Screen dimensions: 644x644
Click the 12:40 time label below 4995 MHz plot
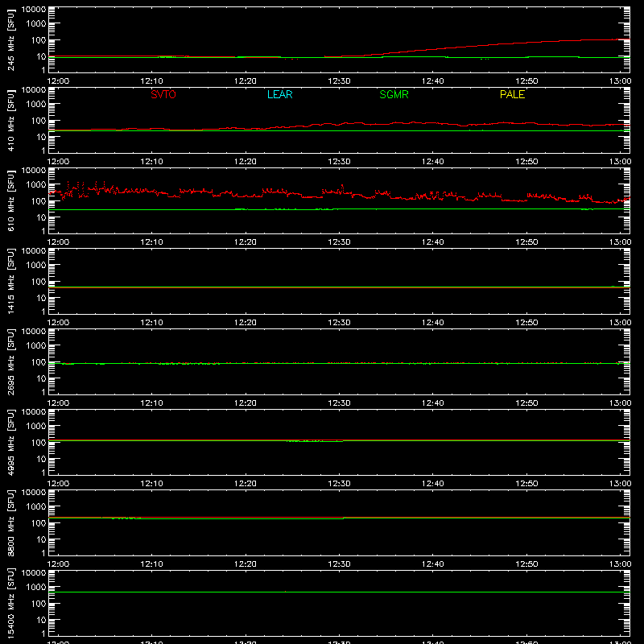pos(433,484)
